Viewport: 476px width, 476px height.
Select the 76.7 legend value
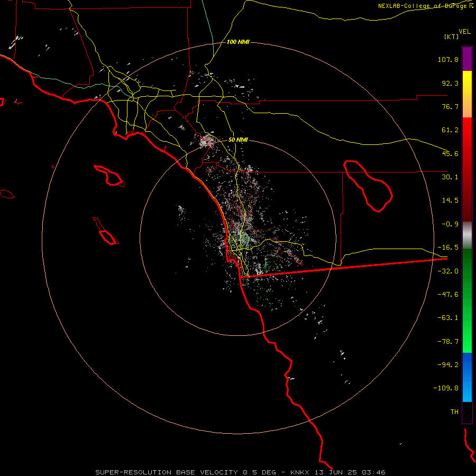(450, 106)
